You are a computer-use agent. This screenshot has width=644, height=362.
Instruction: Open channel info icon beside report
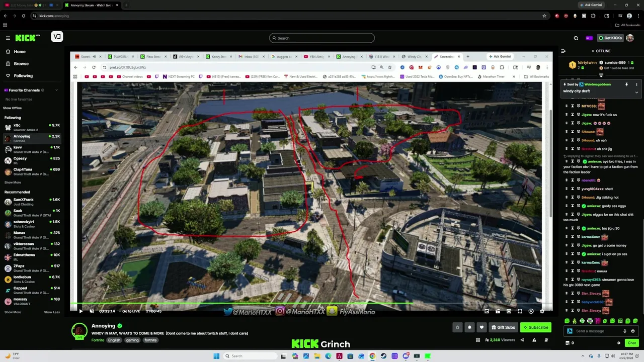546,340
